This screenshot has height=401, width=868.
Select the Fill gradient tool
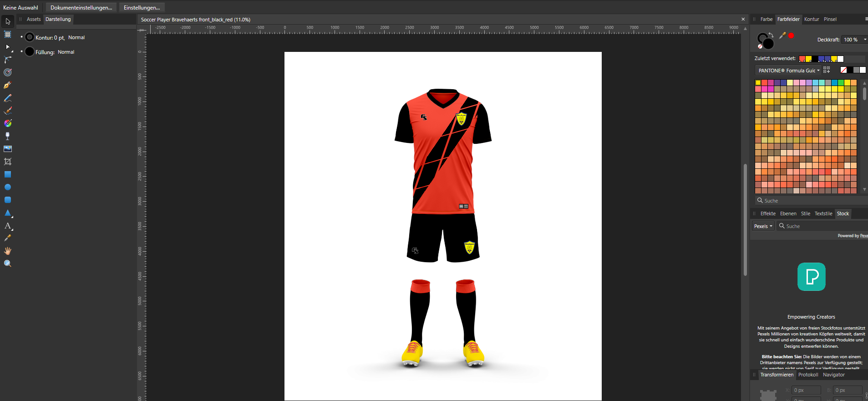click(x=8, y=123)
